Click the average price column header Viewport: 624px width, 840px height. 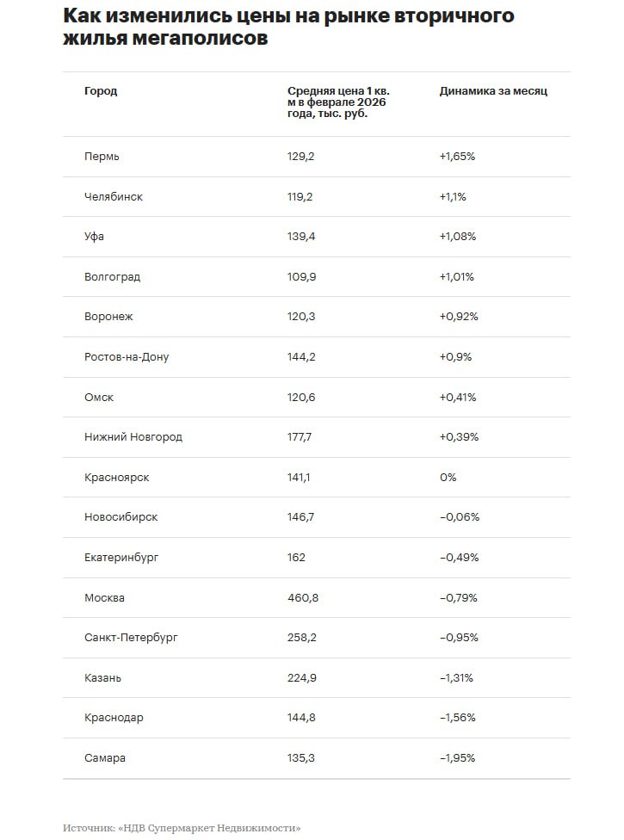(x=336, y=102)
